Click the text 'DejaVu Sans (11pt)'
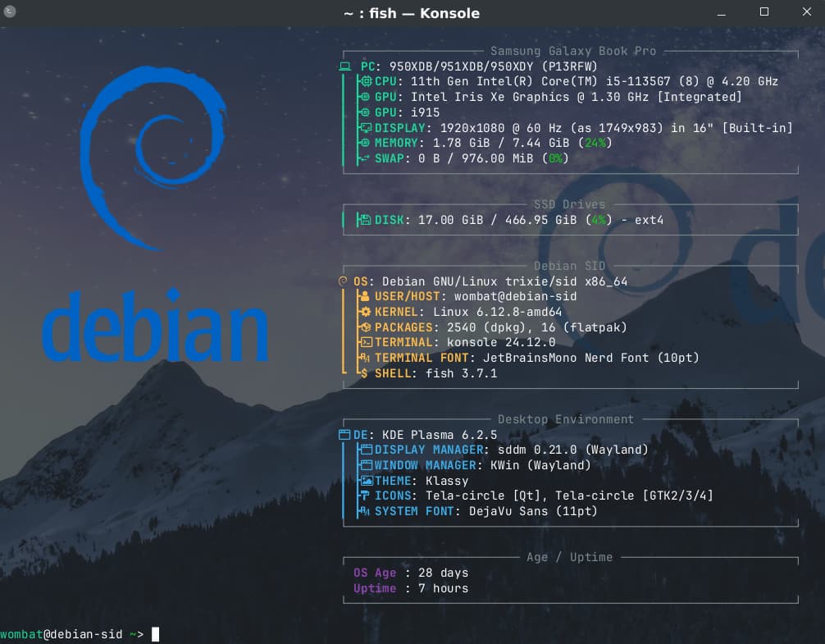The image size is (825, 644). pos(533,511)
